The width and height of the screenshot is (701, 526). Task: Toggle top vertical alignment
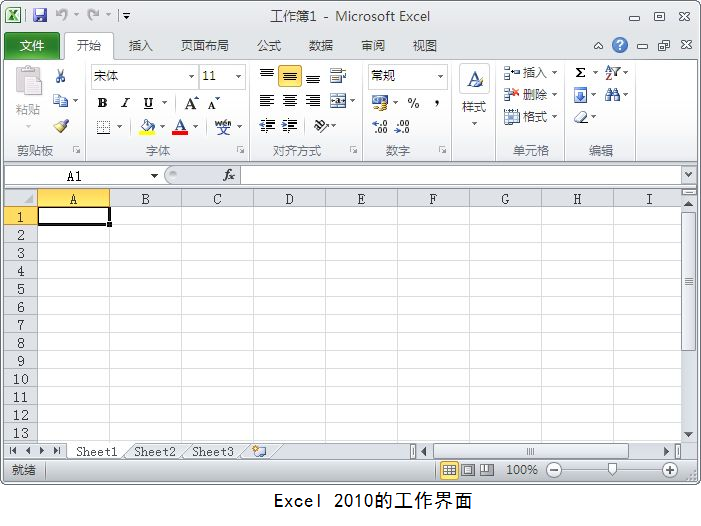(x=267, y=74)
